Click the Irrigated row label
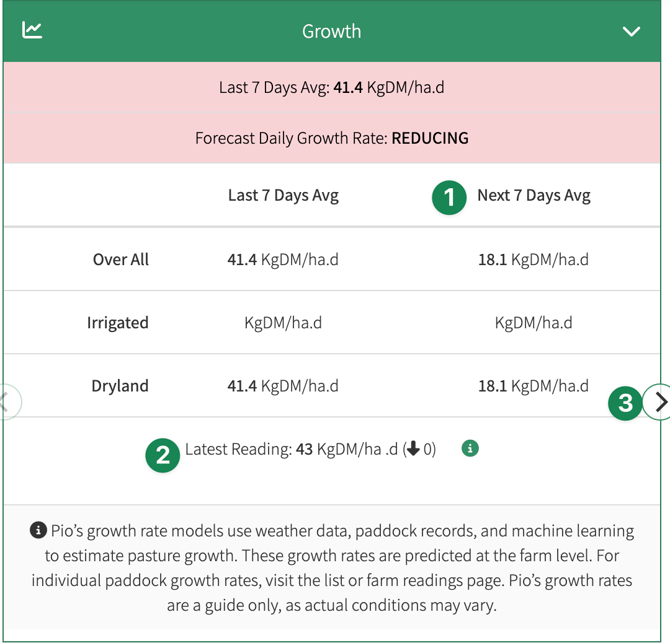Viewport: 670px width, 643px height. point(118,322)
